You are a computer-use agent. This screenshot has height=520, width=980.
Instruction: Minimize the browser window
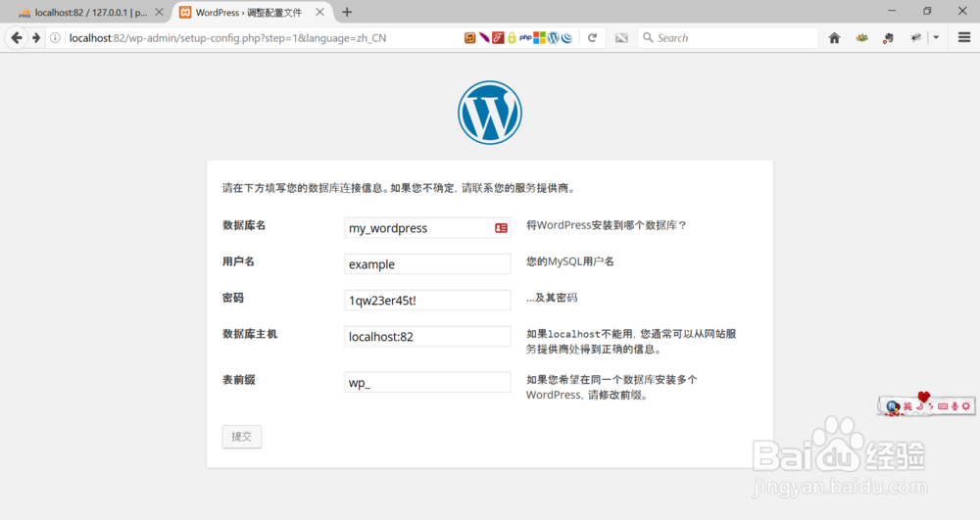pyautogui.click(x=892, y=11)
